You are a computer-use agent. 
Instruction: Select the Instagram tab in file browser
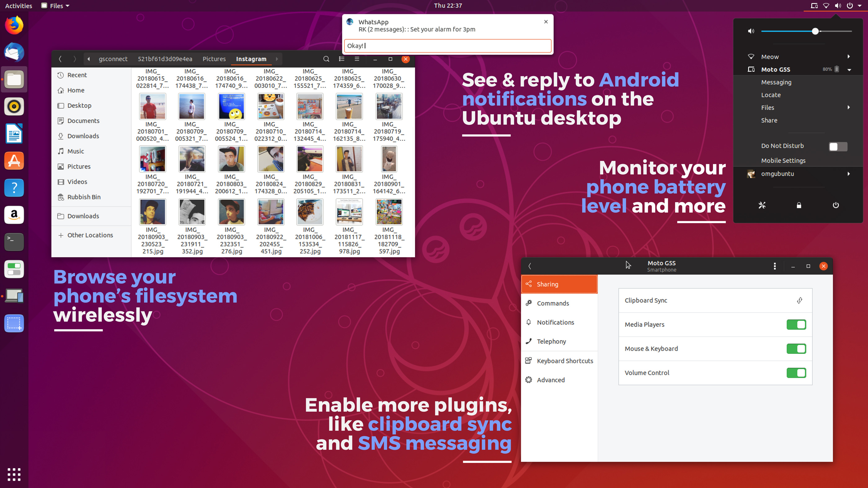click(x=251, y=58)
